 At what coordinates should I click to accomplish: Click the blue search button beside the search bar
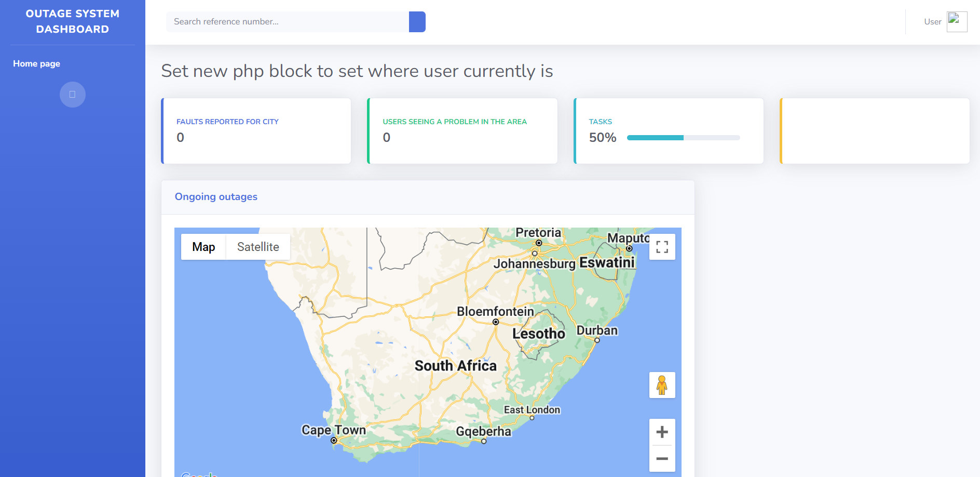click(x=417, y=22)
